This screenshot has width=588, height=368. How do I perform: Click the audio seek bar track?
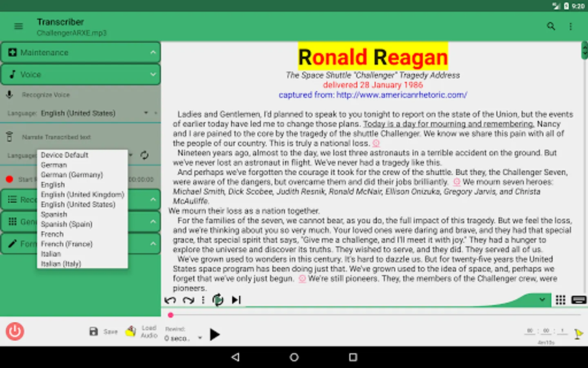click(375, 315)
